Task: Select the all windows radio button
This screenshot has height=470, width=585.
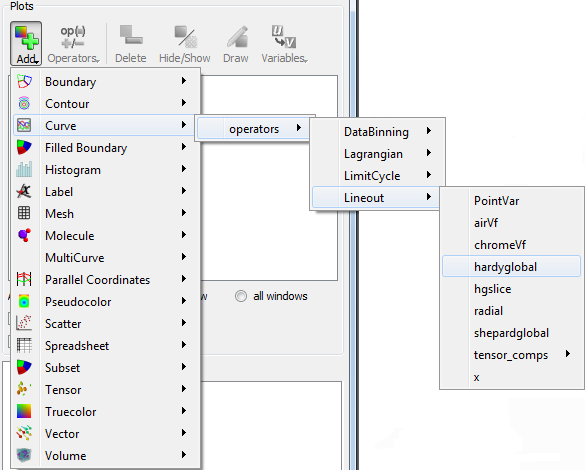Action: point(241,296)
